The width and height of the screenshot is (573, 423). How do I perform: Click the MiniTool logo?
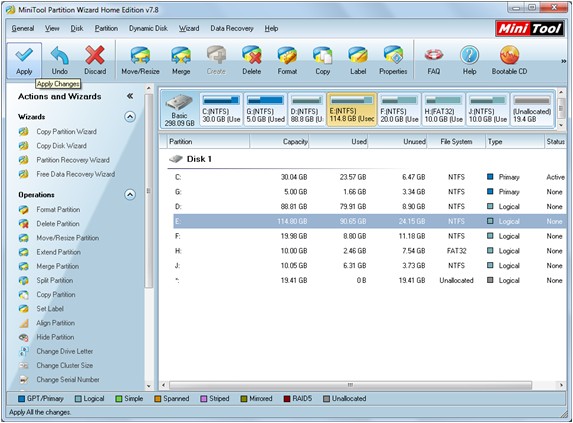tap(530, 28)
